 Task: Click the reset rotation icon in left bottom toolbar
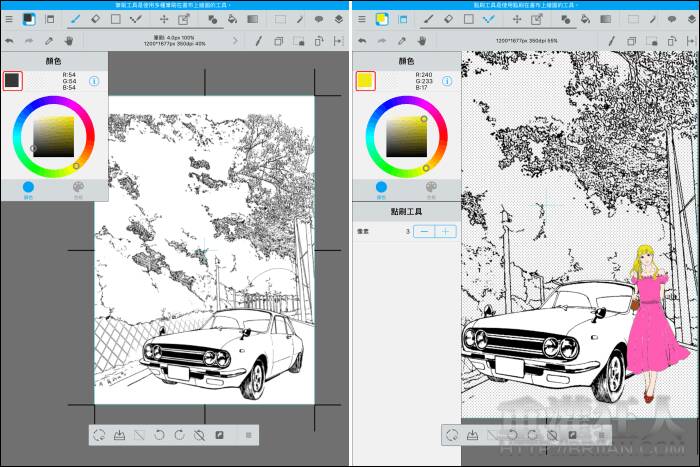point(200,435)
